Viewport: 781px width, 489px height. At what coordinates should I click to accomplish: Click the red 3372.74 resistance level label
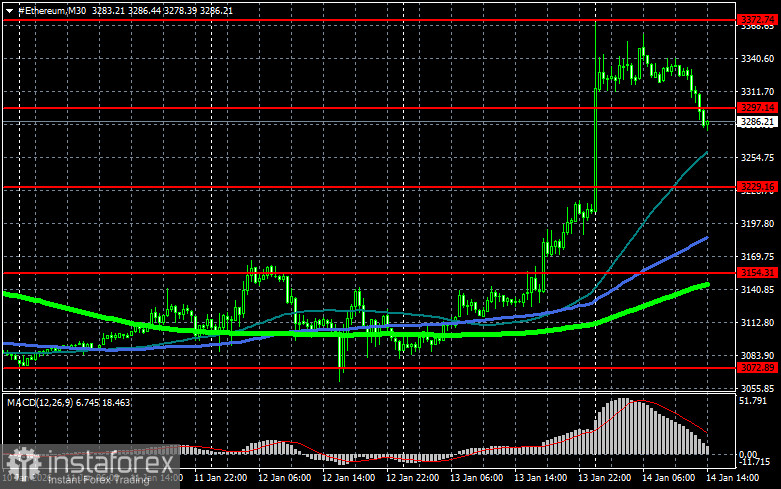[758, 19]
